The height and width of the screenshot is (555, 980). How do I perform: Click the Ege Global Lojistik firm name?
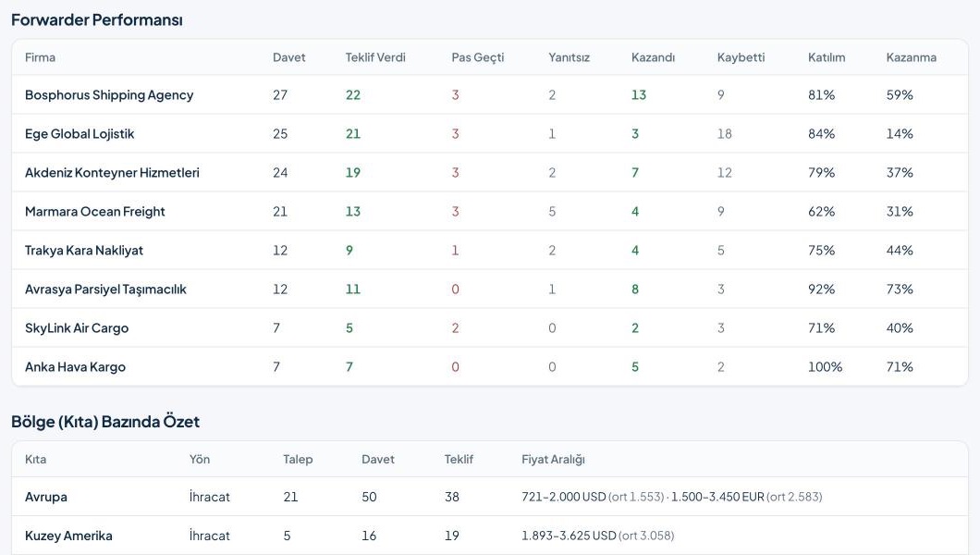80,134
